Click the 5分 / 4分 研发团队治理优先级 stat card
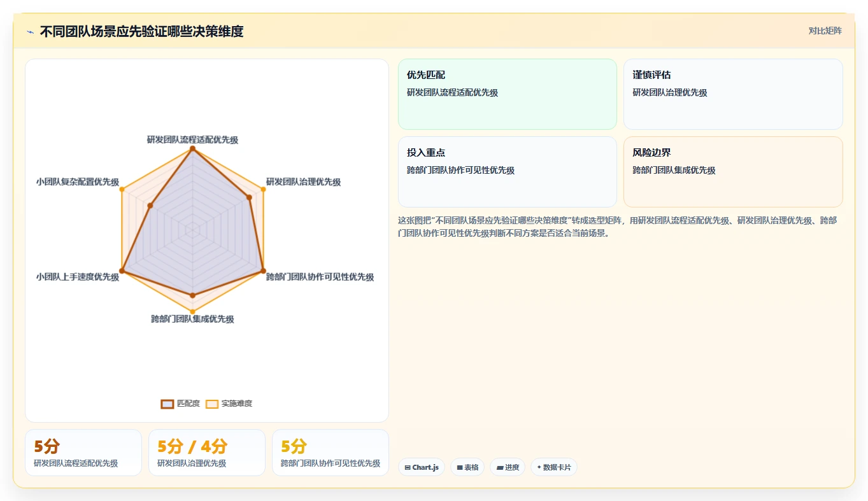 point(207,453)
